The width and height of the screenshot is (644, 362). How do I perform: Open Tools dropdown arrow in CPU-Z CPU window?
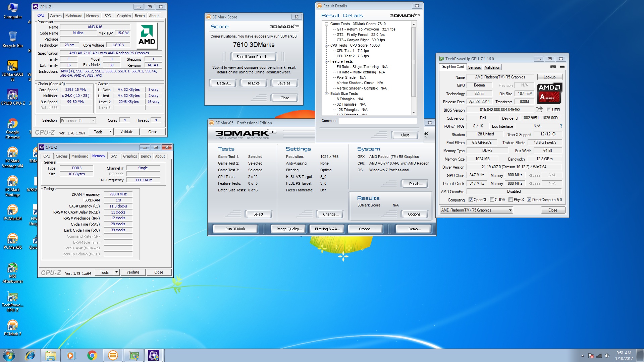pos(110,132)
